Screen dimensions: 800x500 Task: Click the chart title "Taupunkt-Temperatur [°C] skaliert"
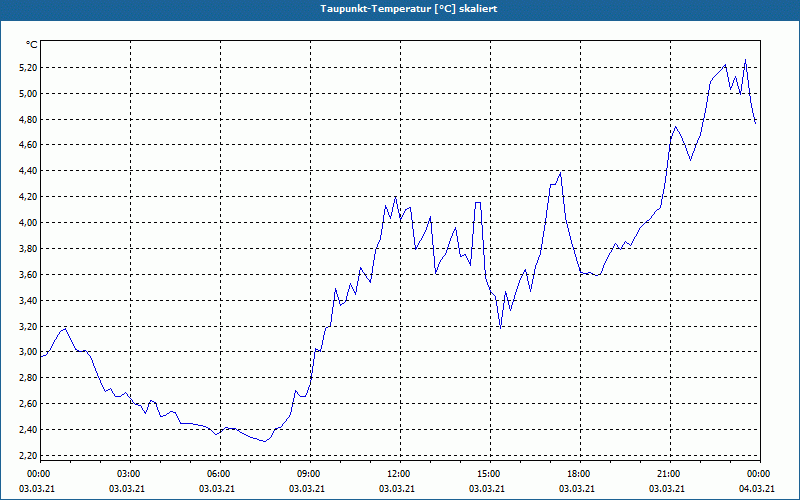click(x=409, y=9)
